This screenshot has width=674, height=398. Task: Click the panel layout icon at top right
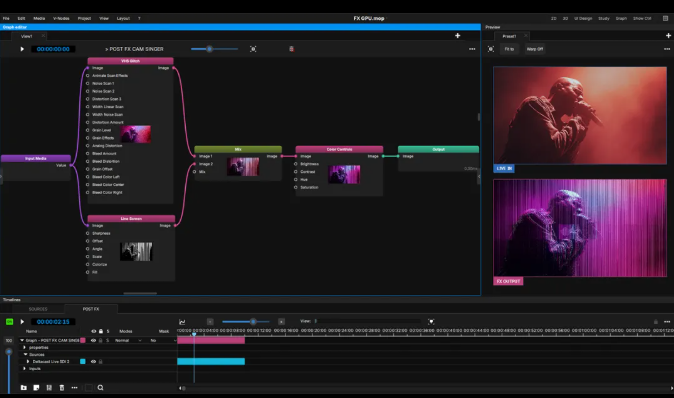(x=665, y=18)
